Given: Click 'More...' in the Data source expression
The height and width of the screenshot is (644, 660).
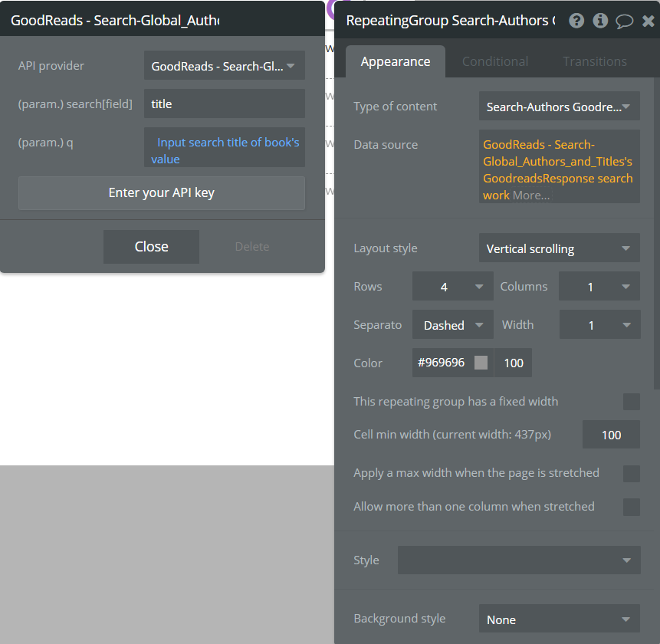Looking at the screenshot, I should (530, 195).
